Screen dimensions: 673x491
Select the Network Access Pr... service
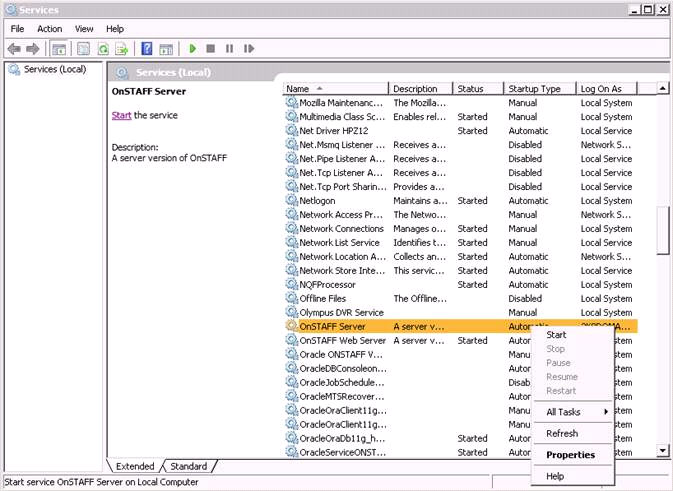(x=461, y=215)
